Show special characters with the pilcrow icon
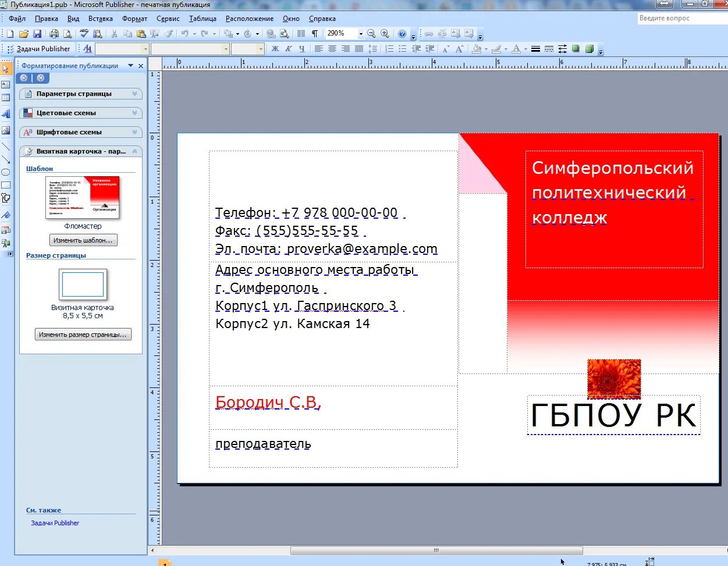This screenshot has height=566, width=728. click(x=314, y=34)
